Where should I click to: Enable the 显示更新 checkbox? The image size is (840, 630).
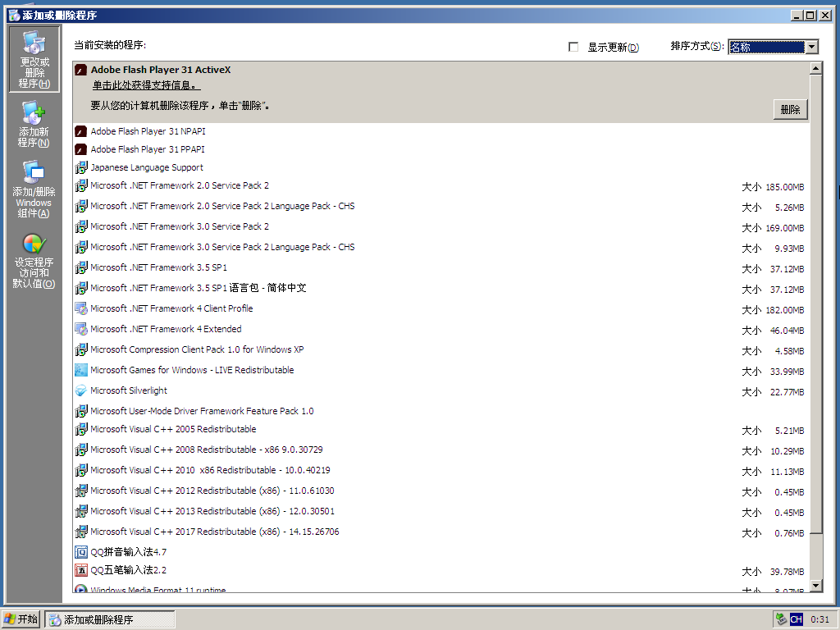[x=573, y=47]
